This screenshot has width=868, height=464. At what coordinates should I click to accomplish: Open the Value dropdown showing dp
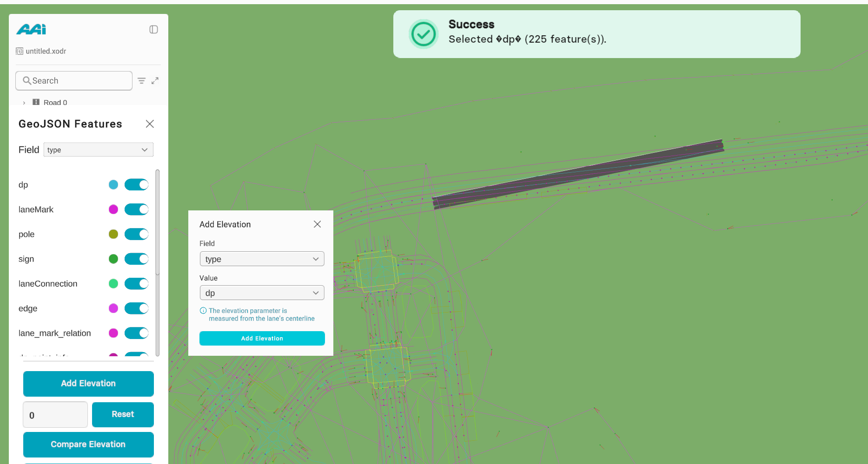[262, 293]
